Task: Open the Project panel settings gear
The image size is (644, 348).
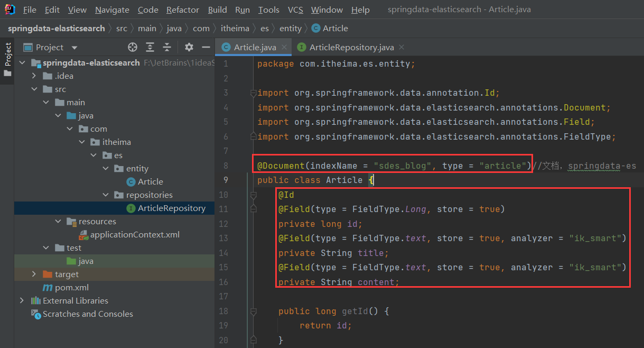Action: 189,47
